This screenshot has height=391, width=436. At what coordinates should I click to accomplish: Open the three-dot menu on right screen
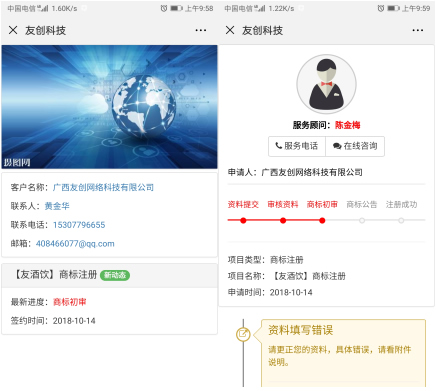[x=418, y=30]
